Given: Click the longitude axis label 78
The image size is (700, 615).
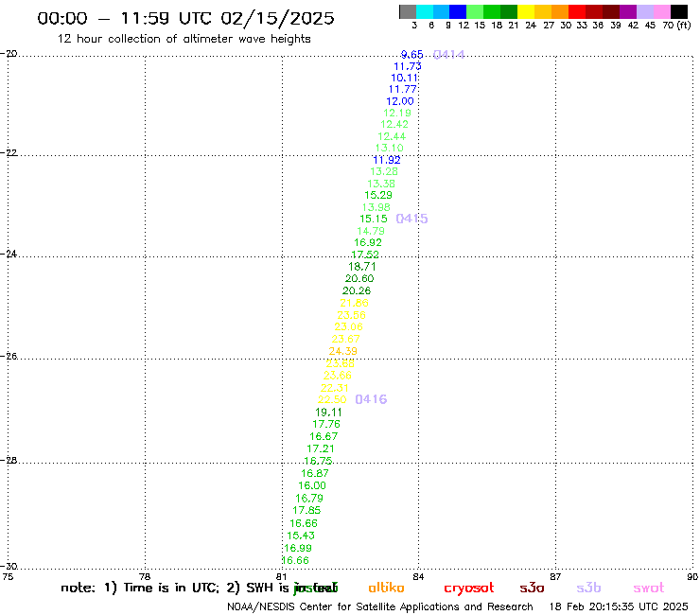Looking at the screenshot, I should pyautogui.click(x=145, y=577).
